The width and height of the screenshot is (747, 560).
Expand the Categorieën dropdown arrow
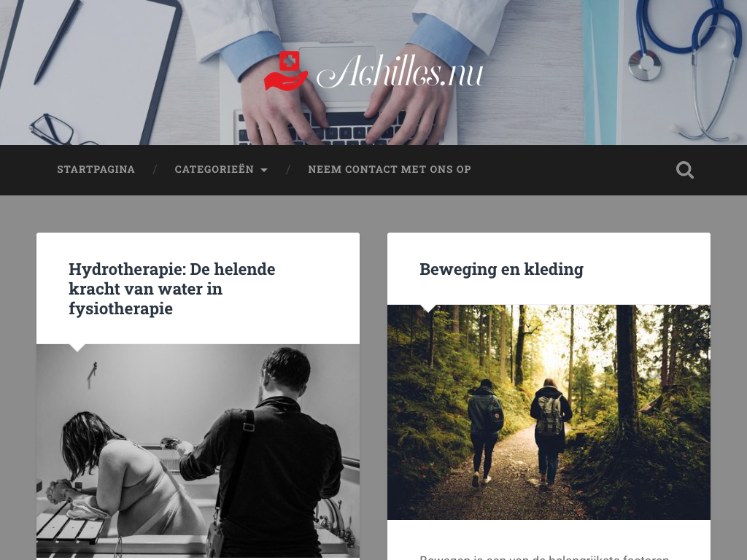coord(264,170)
